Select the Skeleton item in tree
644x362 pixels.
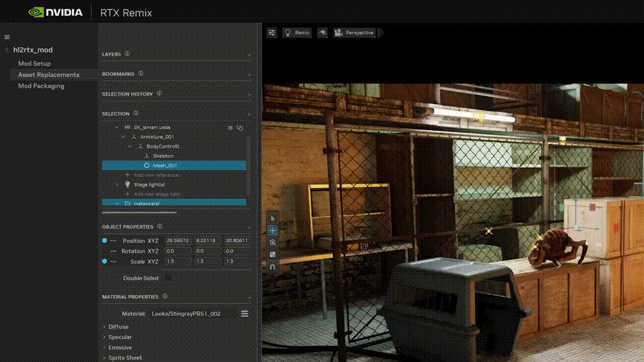click(163, 156)
